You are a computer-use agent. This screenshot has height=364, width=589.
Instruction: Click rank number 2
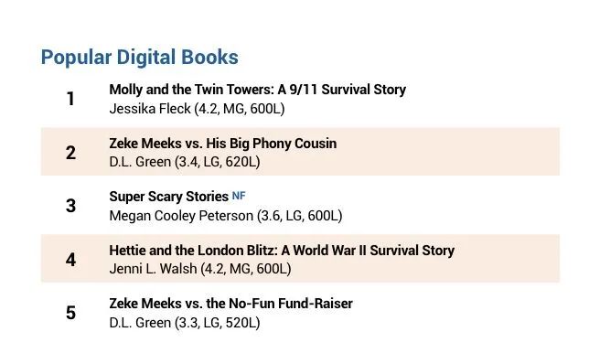pos(70,153)
